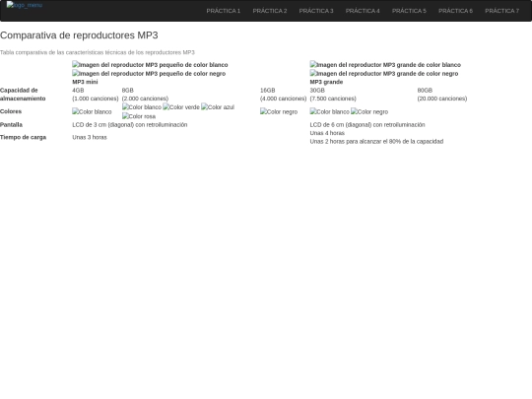Click the table caption text
The image size is (532, 399).
coord(98,52)
